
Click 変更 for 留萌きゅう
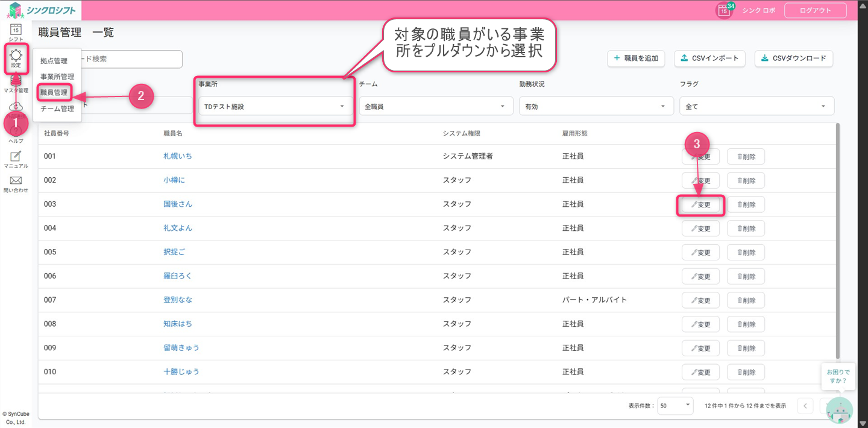[700, 348]
